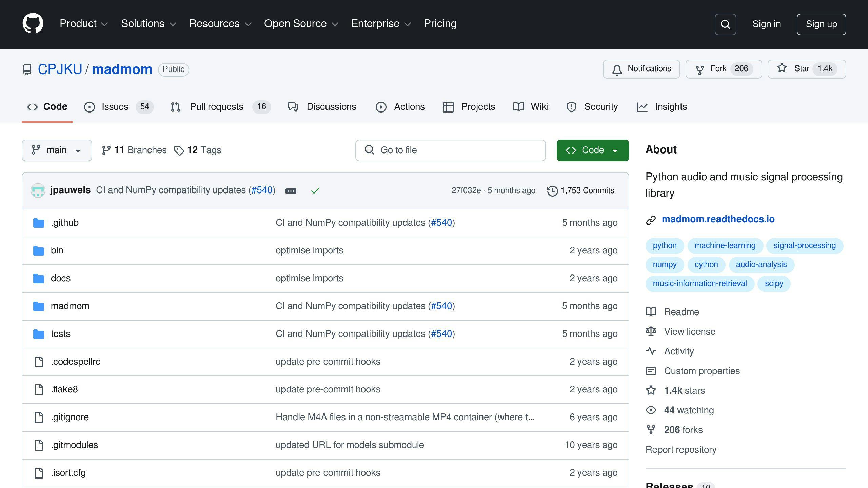Open the tests folder
Viewport: 868px width, 488px height.
(61, 334)
